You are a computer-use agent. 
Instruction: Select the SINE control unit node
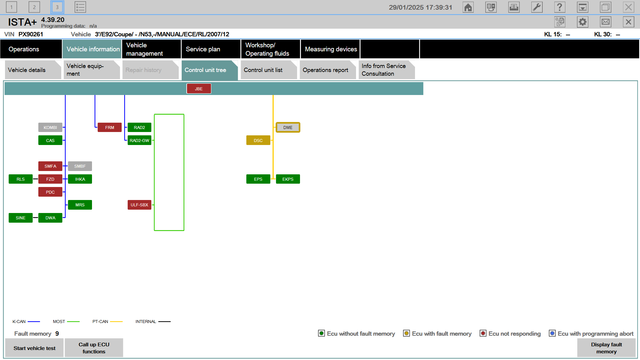21,218
